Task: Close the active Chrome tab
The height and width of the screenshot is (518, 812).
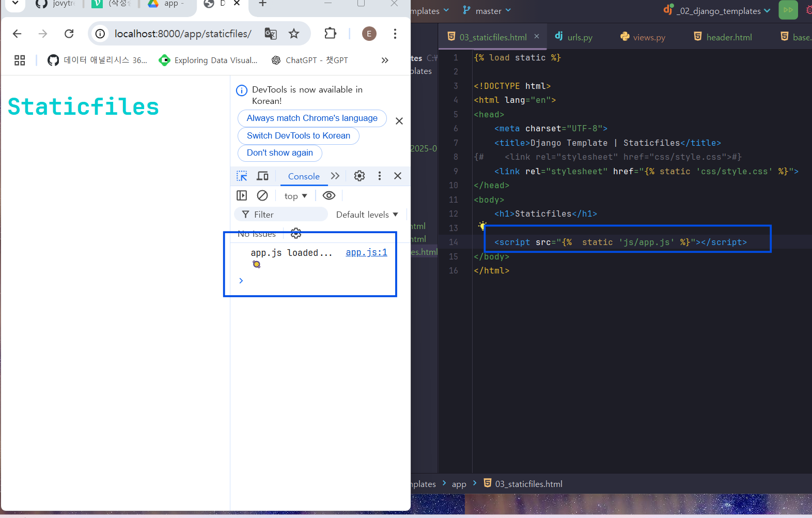Action: [237, 3]
